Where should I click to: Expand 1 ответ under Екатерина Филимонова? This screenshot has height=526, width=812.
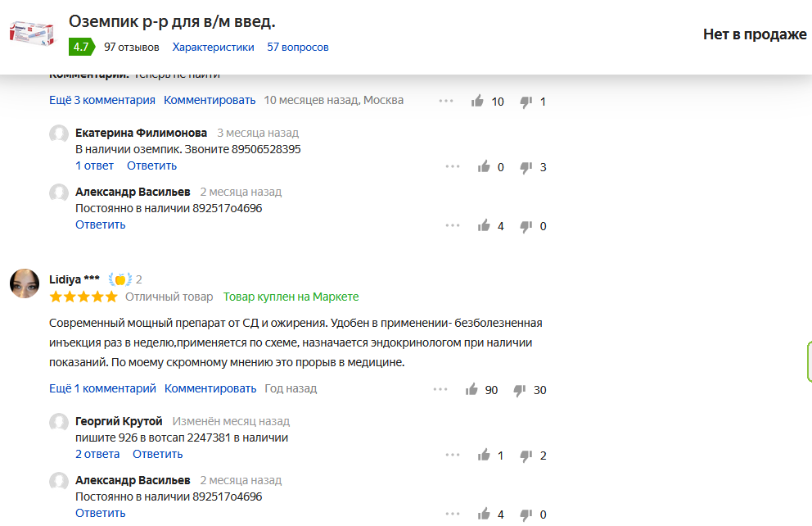(x=94, y=166)
